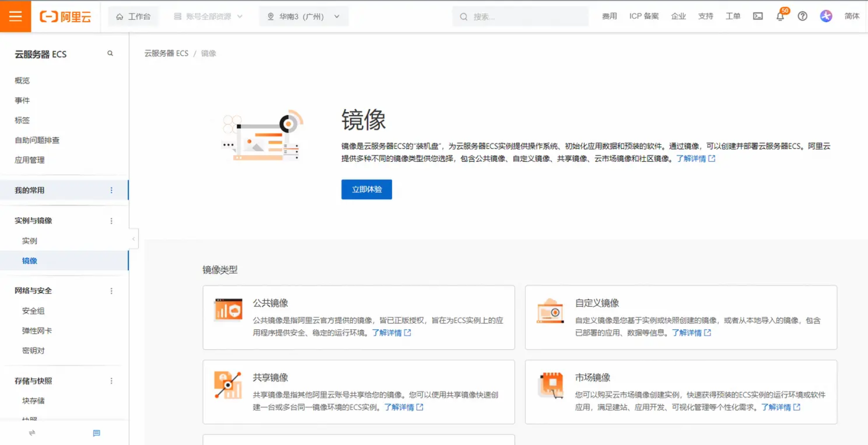The height and width of the screenshot is (445, 868).
Task: Open the Cloud Shell terminal icon
Action: pos(757,16)
